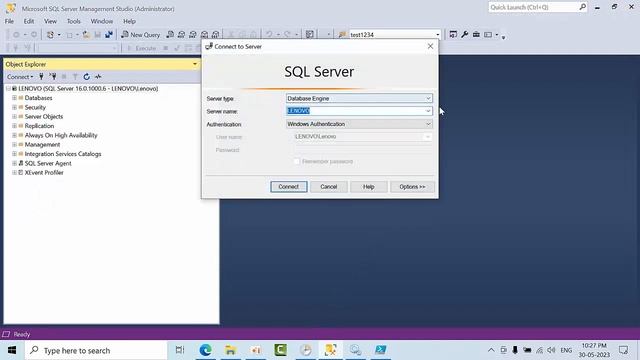This screenshot has width=640, height=360.
Task: Open the File menu
Action: pos(9,21)
